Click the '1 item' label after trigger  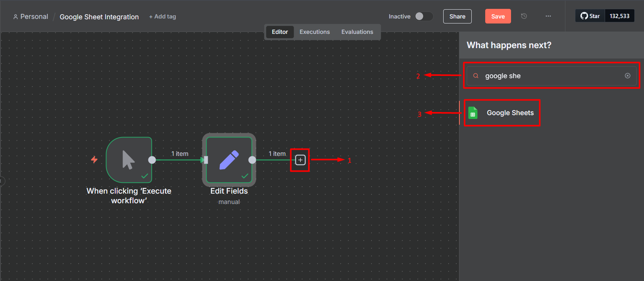click(180, 154)
